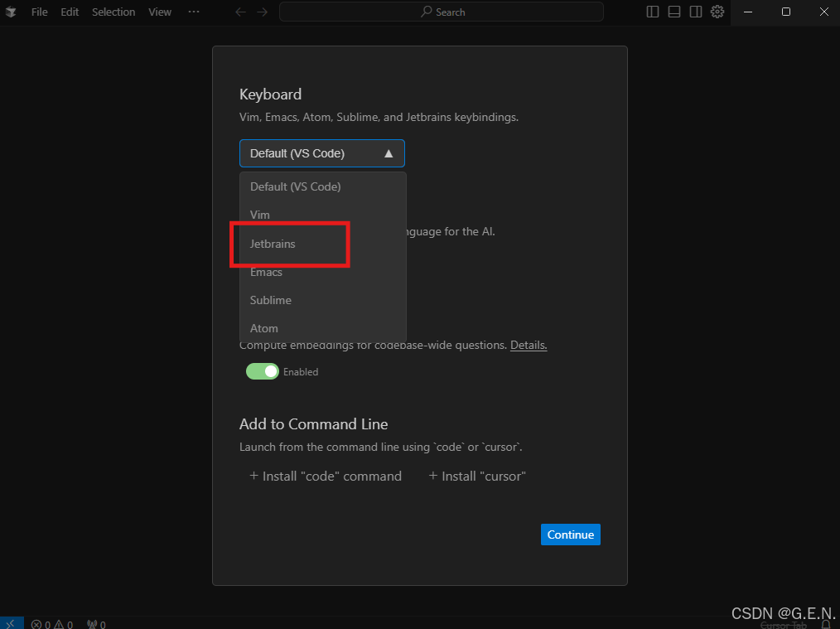Click Install "cursor" command

(x=477, y=476)
